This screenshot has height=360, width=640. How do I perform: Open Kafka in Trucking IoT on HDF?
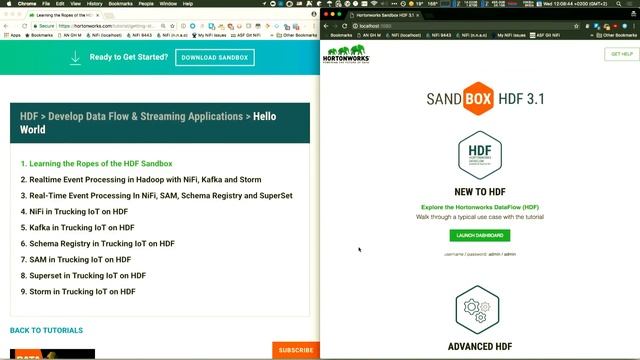tap(82, 227)
